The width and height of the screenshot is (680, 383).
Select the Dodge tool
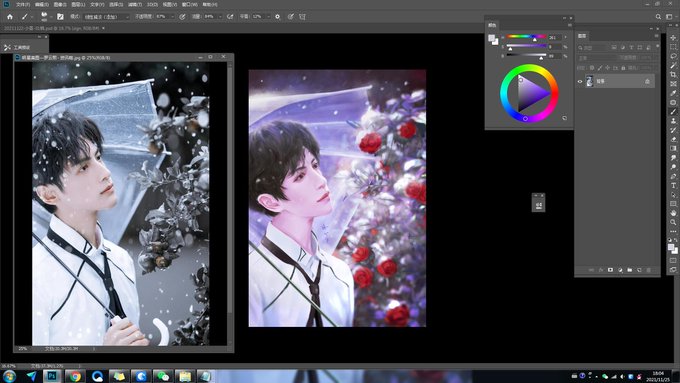673,167
